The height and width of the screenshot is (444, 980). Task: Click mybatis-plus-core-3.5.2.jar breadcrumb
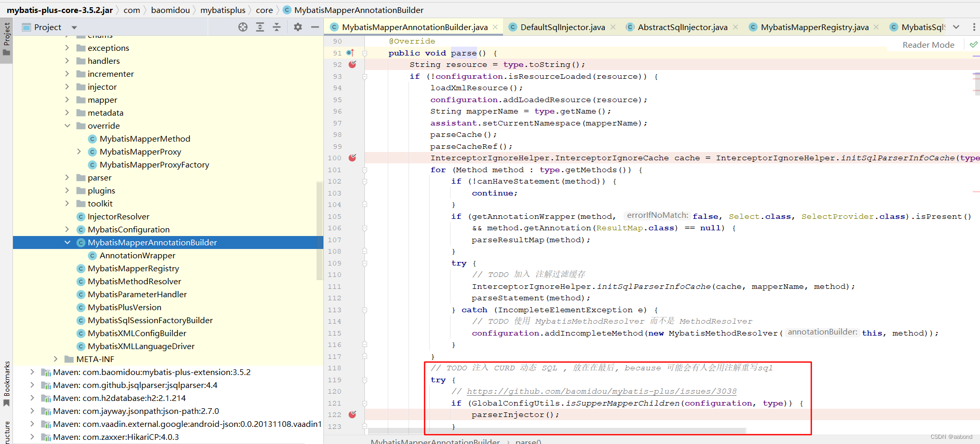[x=59, y=10]
